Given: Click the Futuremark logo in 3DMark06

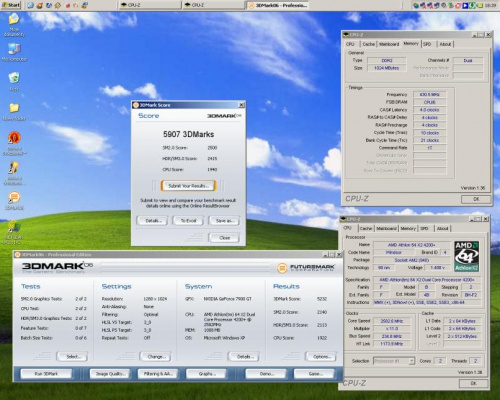Looking at the screenshot, I should tap(305, 268).
